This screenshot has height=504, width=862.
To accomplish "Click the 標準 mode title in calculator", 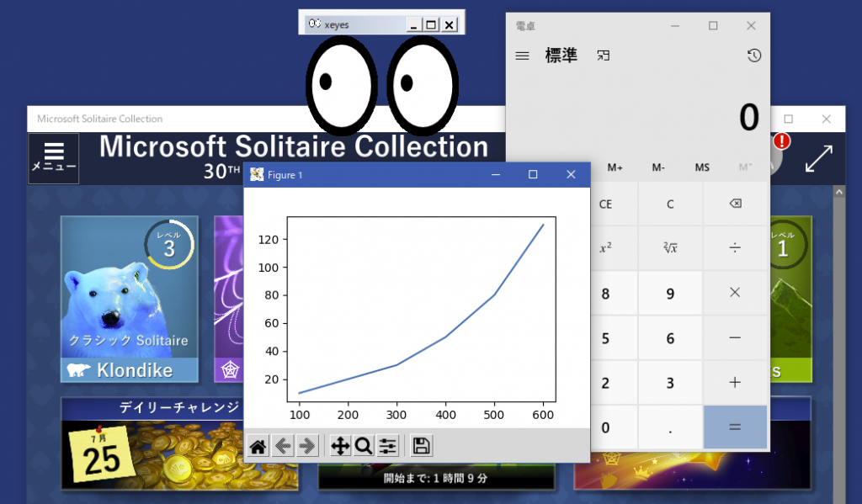I will coord(561,56).
